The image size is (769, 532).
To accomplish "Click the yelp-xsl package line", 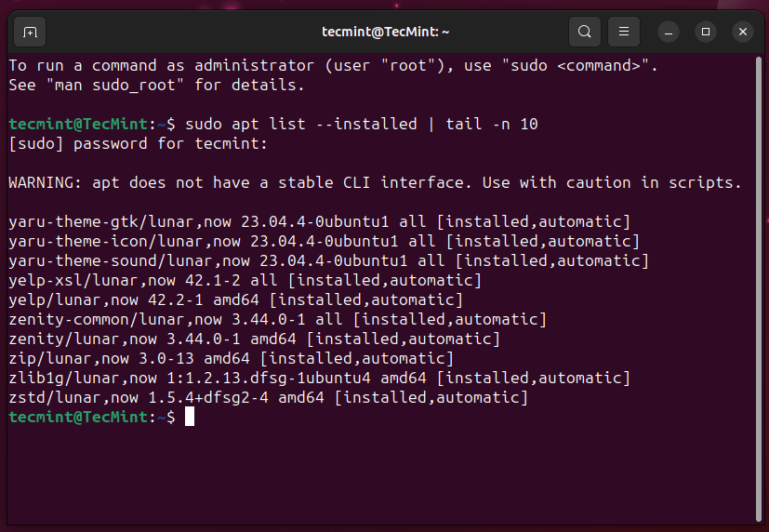I will (245, 281).
